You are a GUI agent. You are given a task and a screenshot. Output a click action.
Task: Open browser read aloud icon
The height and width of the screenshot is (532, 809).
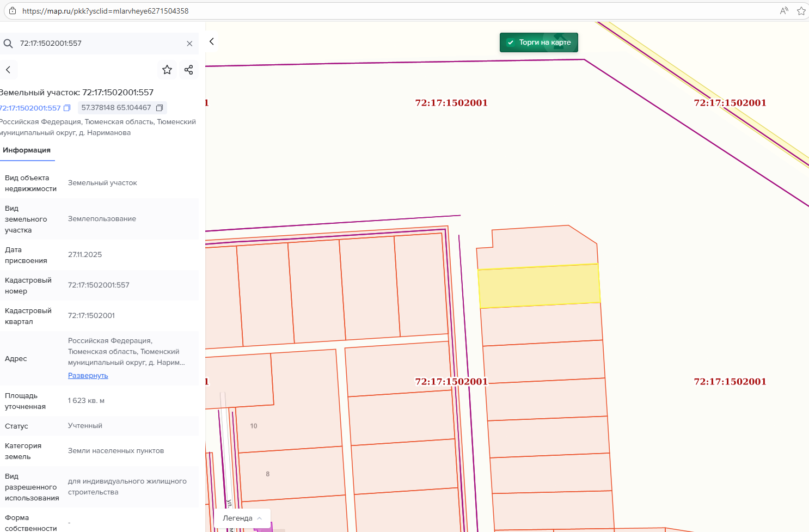[784, 11]
